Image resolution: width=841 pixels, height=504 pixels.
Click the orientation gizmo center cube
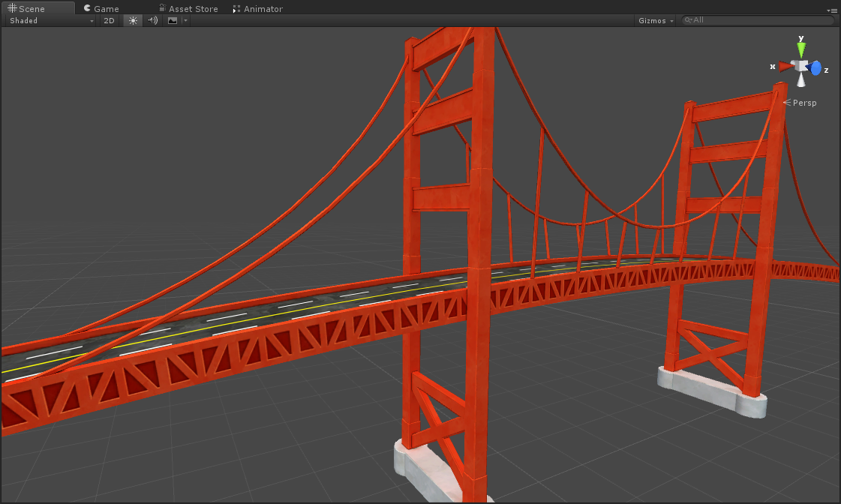tap(801, 67)
